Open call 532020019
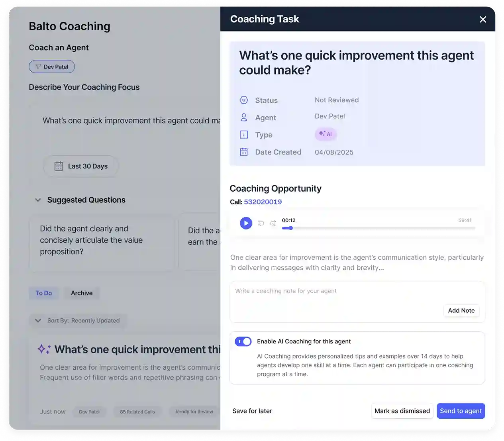 click(x=263, y=202)
